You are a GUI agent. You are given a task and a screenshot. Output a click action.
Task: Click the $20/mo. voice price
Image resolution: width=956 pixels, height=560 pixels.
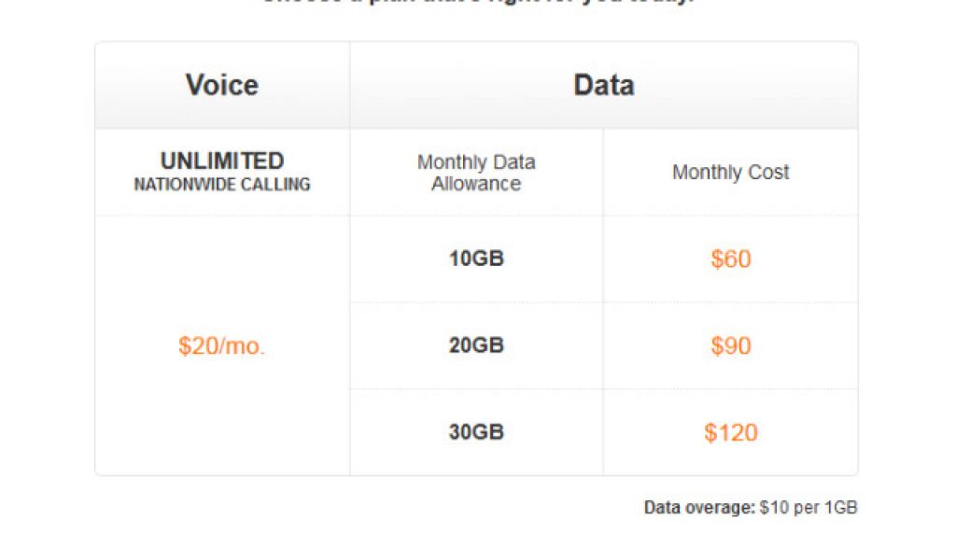tap(222, 346)
